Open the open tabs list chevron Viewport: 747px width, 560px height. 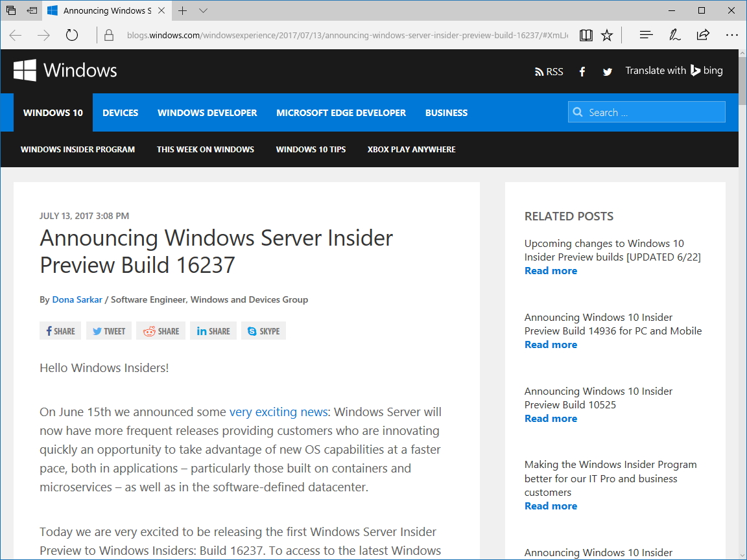204,11
